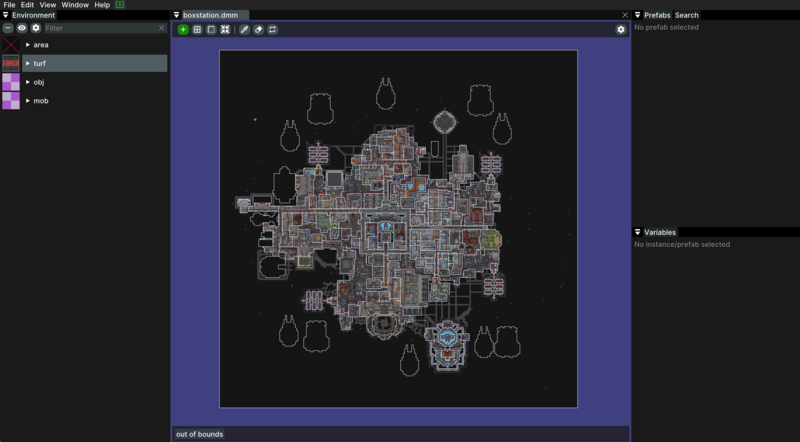This screenshot has height=442, width=800.
Task: Open Environment panel settings gear
Action: pos(36,28)
